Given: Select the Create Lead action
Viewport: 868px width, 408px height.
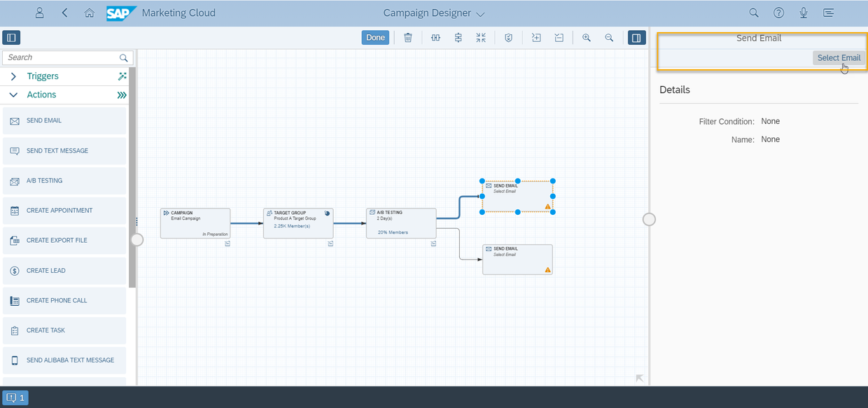Looking at the screenshot, I should [x=64, y=270].
